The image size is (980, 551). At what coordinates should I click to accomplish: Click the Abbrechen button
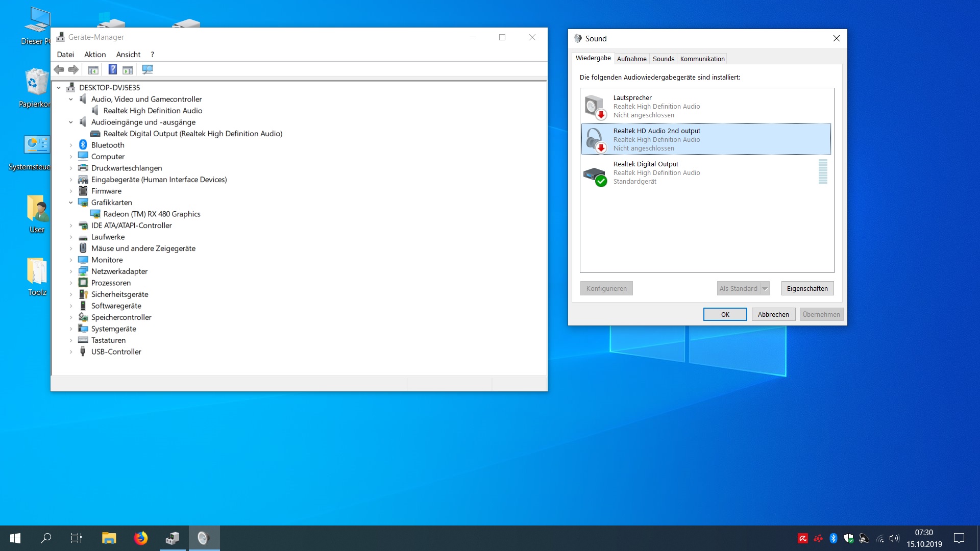(x=773, y=314)
